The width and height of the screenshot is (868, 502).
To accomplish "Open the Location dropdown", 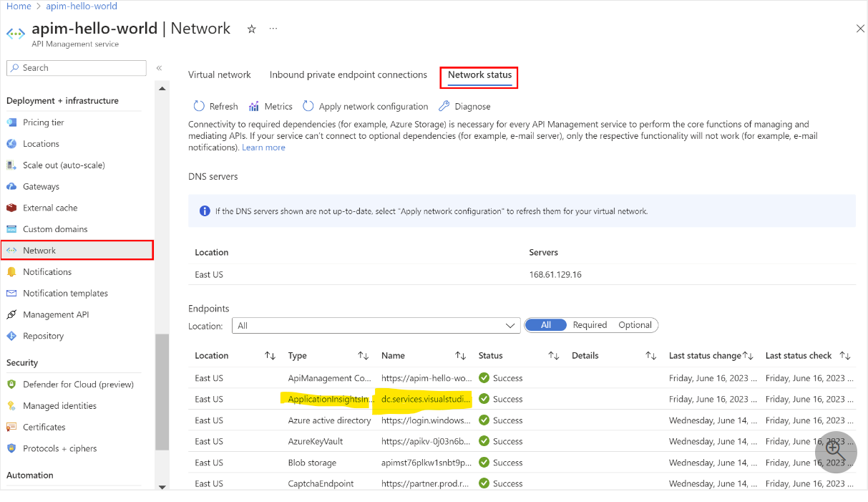I will [376, 326].
